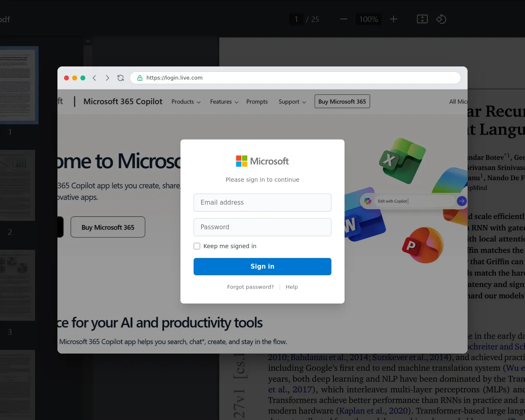
Task: Expand the Support dropdown
Action: pyautogui.click(x=292, y=102)
